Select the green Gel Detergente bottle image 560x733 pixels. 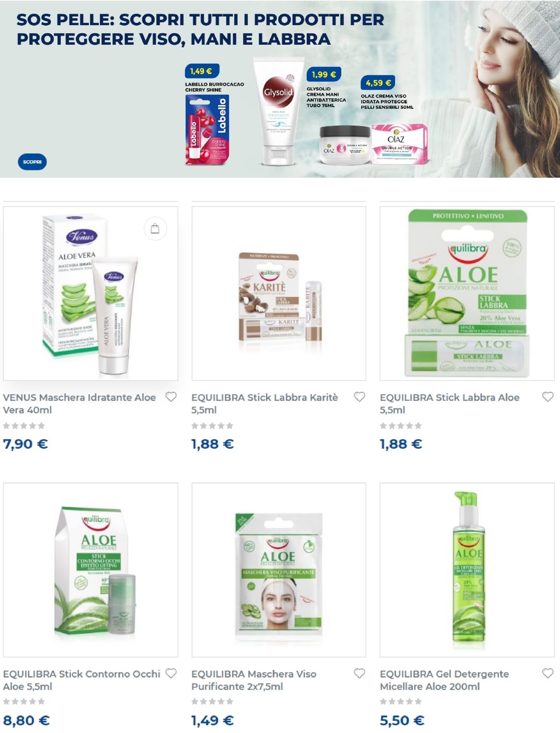(x=467, y=570)
